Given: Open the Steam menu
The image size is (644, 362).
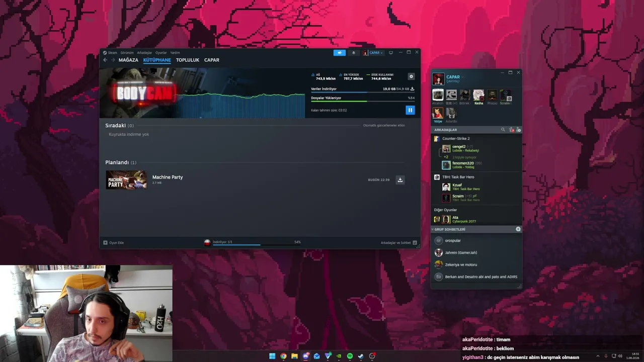Looking at the screenshot, I should 110,53.
